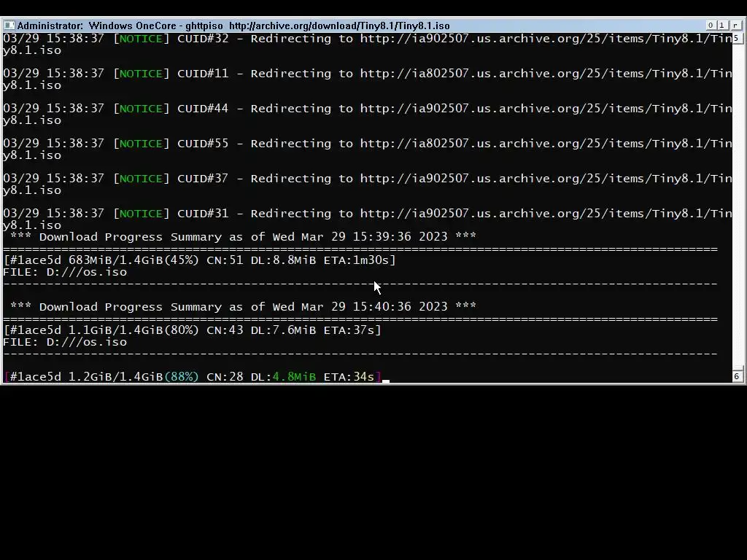The height and width of the screenshot is (560, 747).
Task: Click the ia902507 URL on CUID#44 line
Action: pyautogui.click(x=546, y=109)
